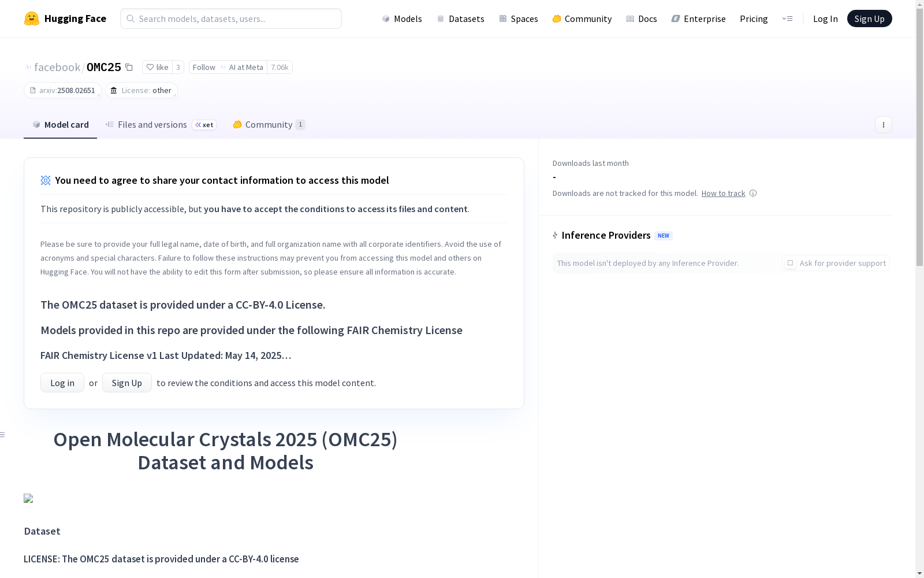The image size is (924, 578).
Task: Click the table of contents icon at page edge
Action: point(3,435)
